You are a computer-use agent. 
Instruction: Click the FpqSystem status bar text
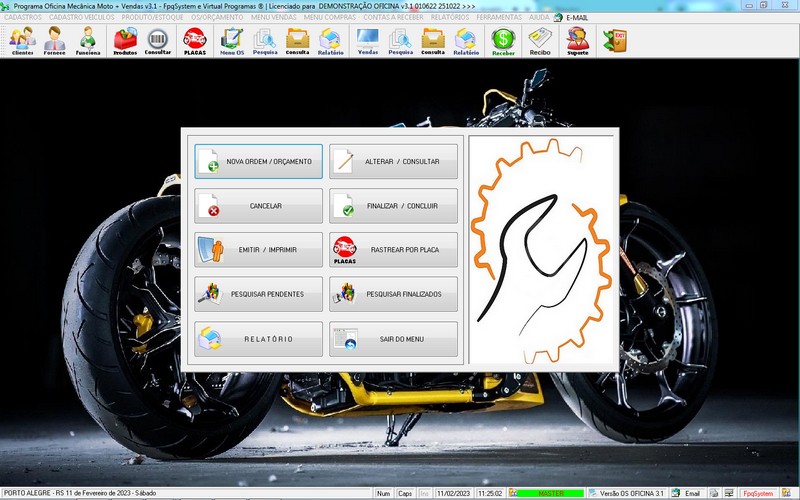pos(758,493)
